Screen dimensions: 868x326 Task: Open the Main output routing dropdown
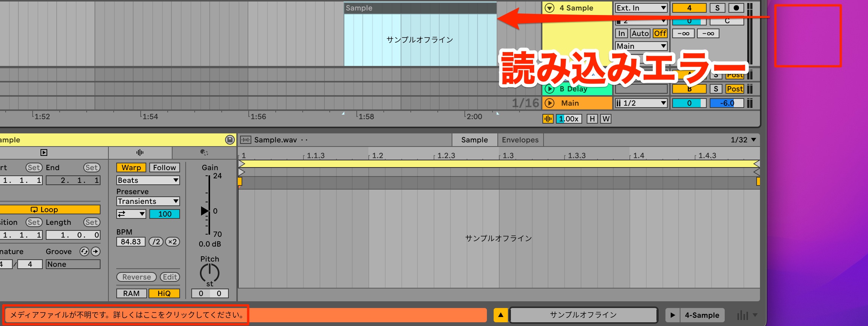pyautogui.click(x=641, y=46)
